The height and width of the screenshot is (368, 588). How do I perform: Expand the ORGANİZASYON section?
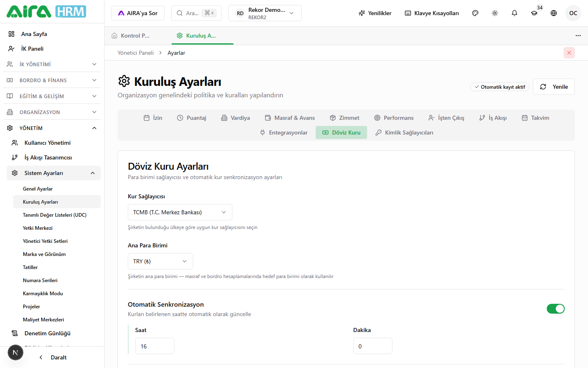point(52,112)
